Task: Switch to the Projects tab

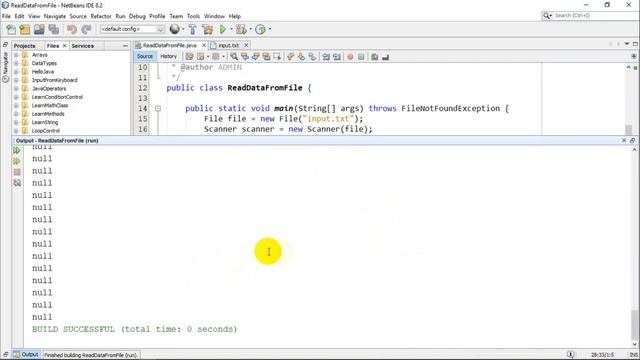Action: pos(25,46)
